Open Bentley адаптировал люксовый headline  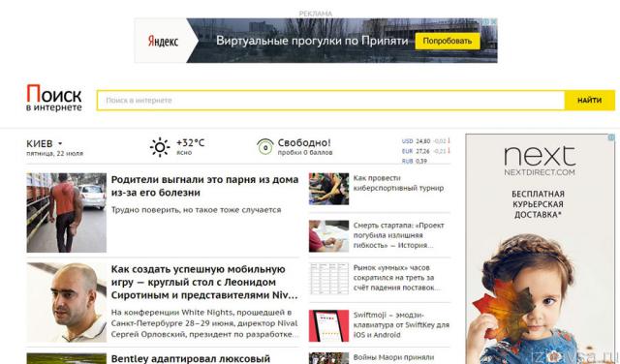click(x=191, y=359)
